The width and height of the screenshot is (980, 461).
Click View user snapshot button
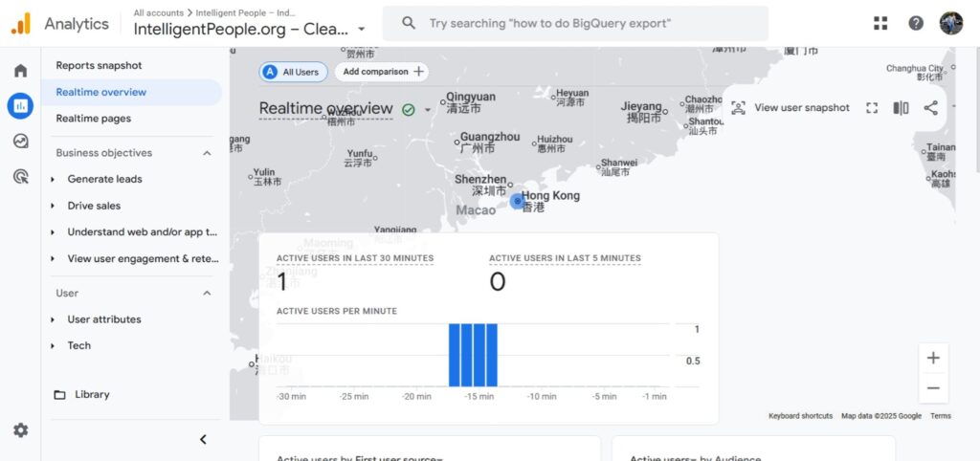coord(791,108)
